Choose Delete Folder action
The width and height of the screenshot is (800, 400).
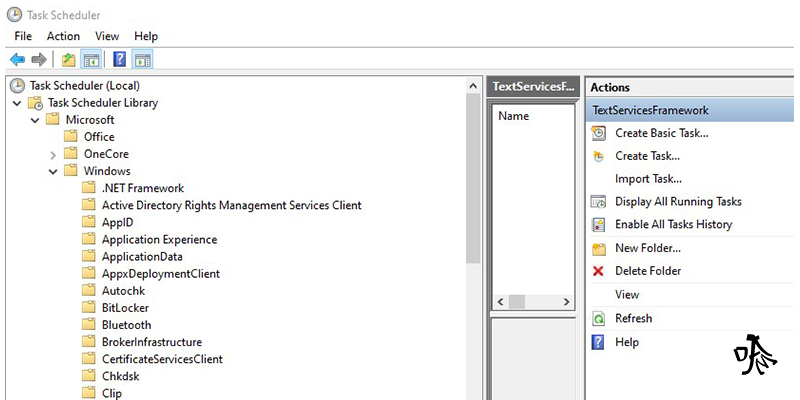[648, 271]
